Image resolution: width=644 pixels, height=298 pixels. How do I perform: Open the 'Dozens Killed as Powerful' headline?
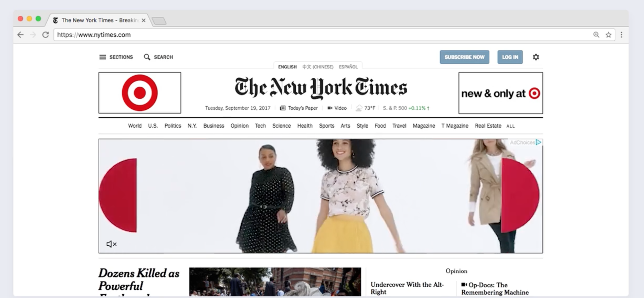point(139,283)
